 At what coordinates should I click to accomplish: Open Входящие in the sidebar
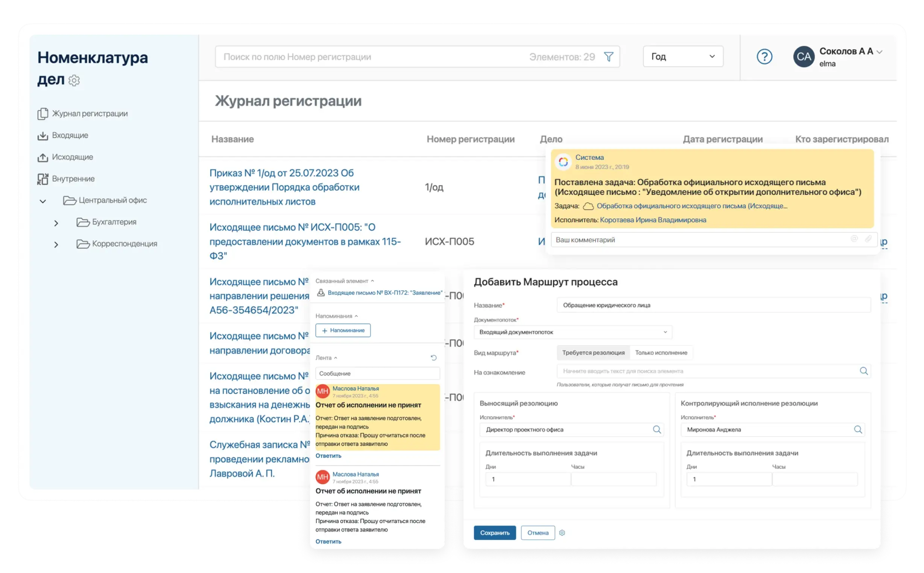click(x=70, y=135)
